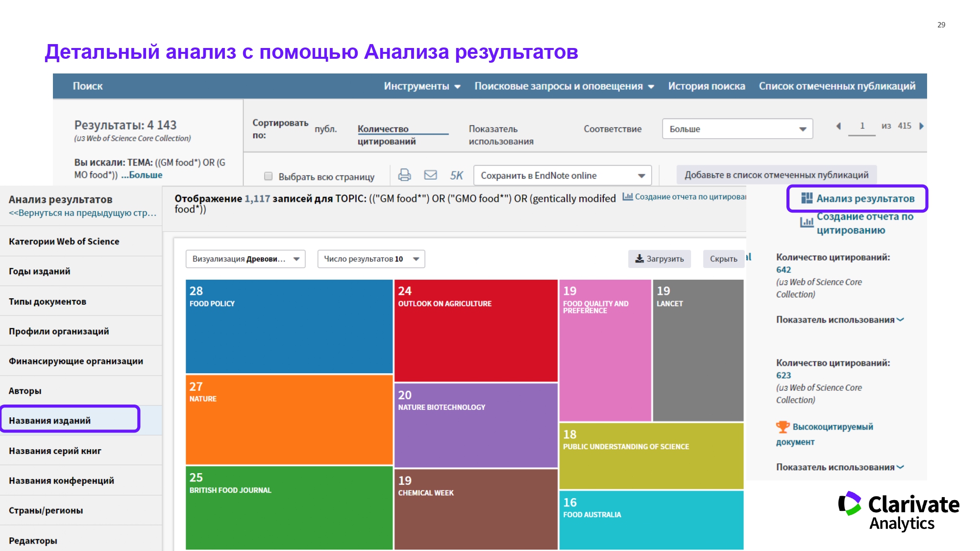This screenshot has height=551, width=980.
Task: Open Число результатов 10 dropdown
Action: coord(371,259)
